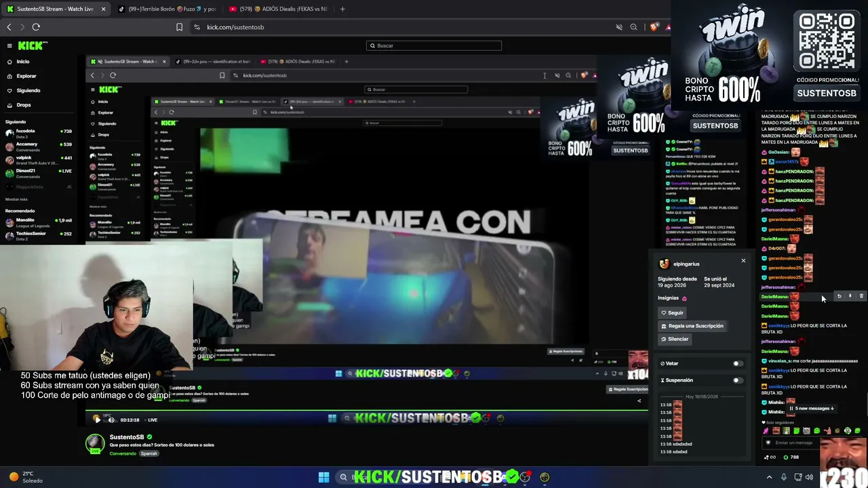Image resolution: width=868 pixels, height=488 pixels.
Task: Reload the kick.com page
Action: click(x=36, y=27)
